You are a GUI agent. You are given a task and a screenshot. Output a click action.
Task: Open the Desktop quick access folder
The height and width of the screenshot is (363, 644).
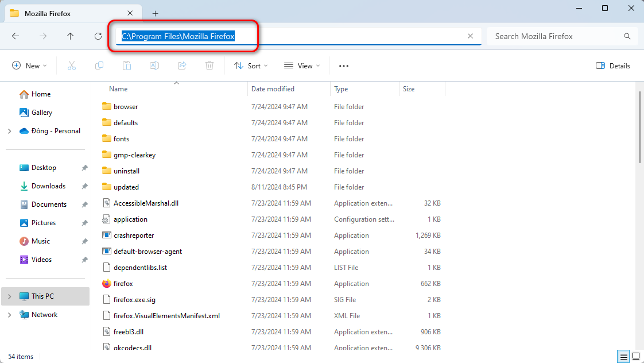tap(38, 168)
